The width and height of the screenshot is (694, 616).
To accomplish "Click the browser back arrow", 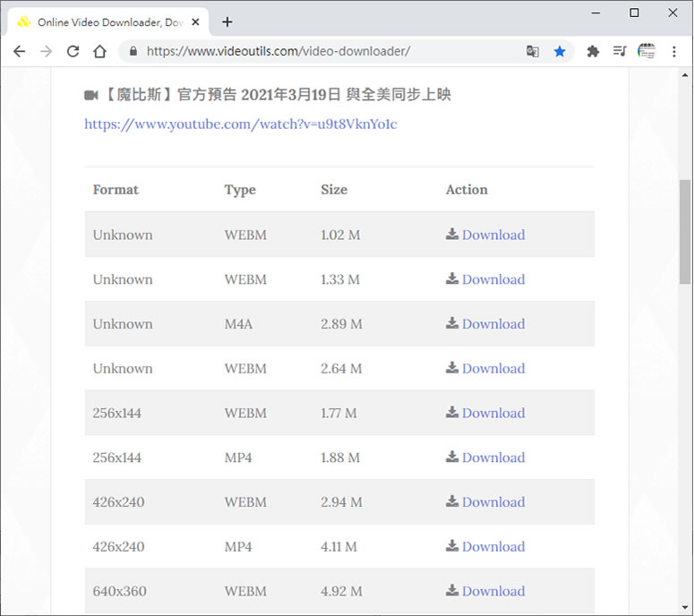I will click(19, 52).
